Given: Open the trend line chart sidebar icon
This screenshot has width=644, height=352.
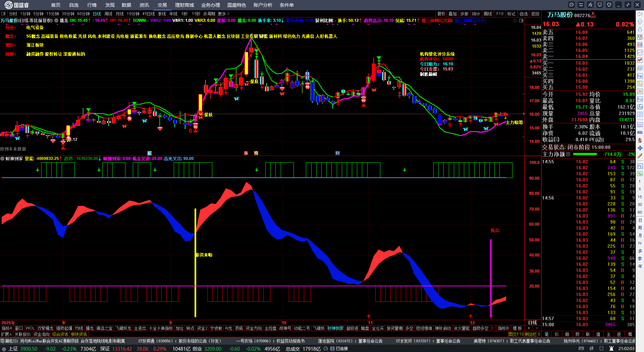Looking at the screenshot, I should pyautogui.click(x=640, y=53).
